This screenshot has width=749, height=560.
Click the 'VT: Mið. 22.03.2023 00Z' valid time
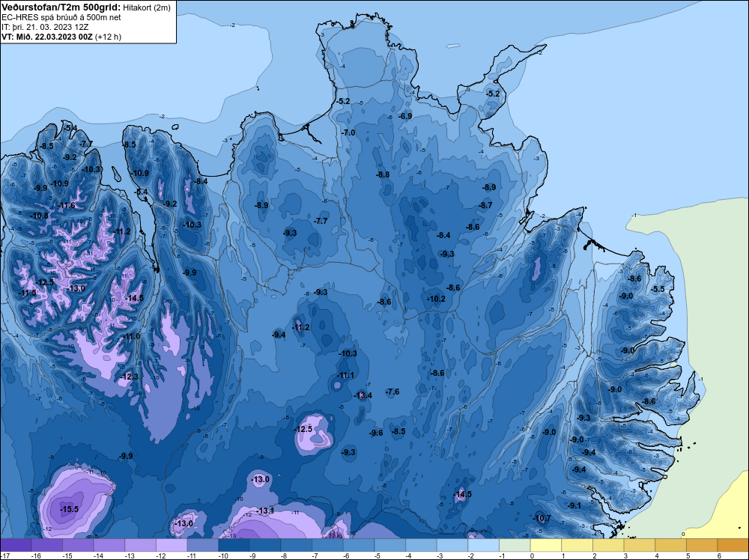tap(46, 36)
